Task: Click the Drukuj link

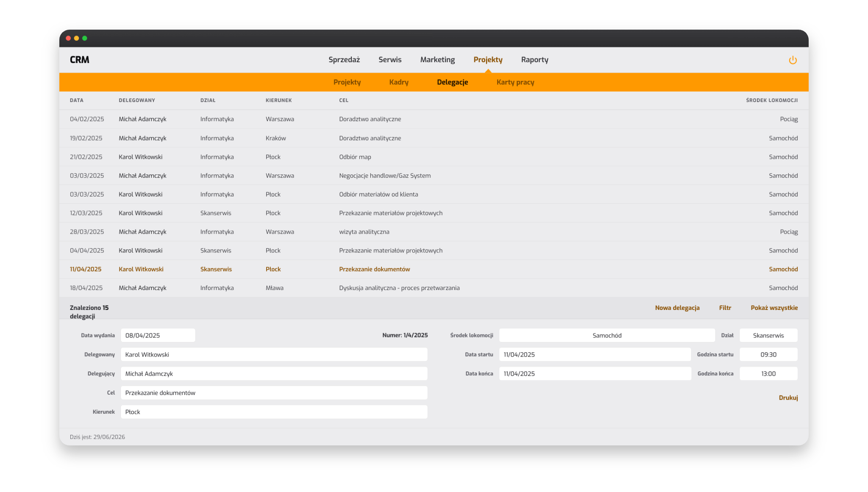Action: click(788, 398)
